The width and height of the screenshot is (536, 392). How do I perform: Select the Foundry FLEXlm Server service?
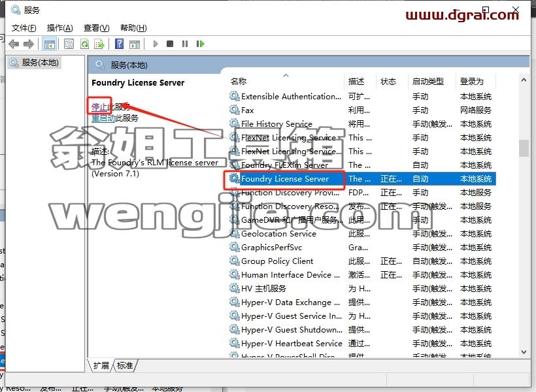[x=361, y=165]
